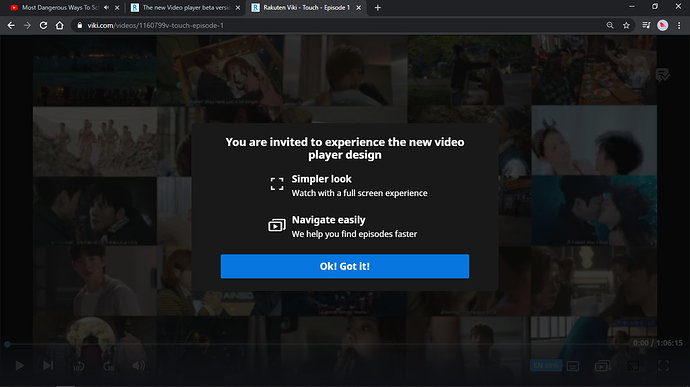The width and height of the screenshot is (690, 387).
Task: Fast forward the video 10 seconds
Action: [109, 366]
